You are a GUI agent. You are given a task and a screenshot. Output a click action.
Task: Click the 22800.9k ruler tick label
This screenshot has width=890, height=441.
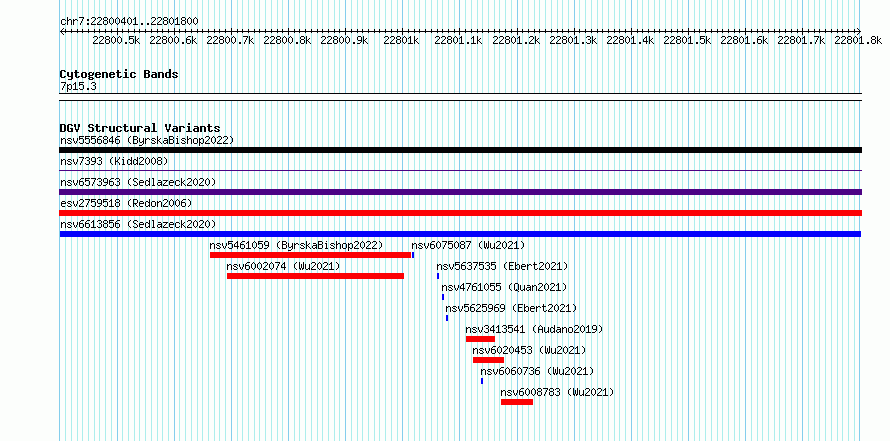tap(345, 40)
